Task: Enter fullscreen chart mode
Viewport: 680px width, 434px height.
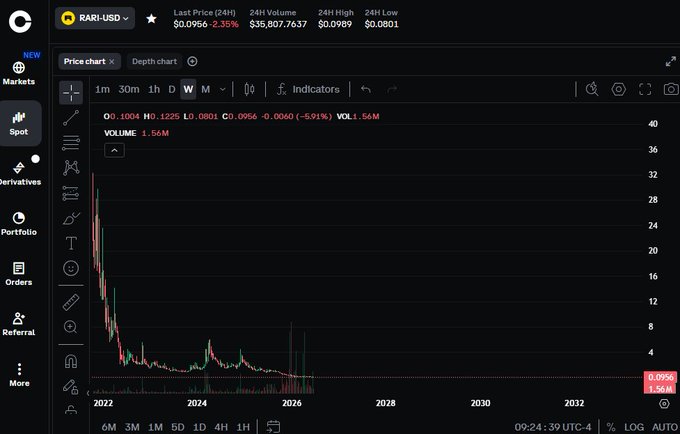Action: 645,89
